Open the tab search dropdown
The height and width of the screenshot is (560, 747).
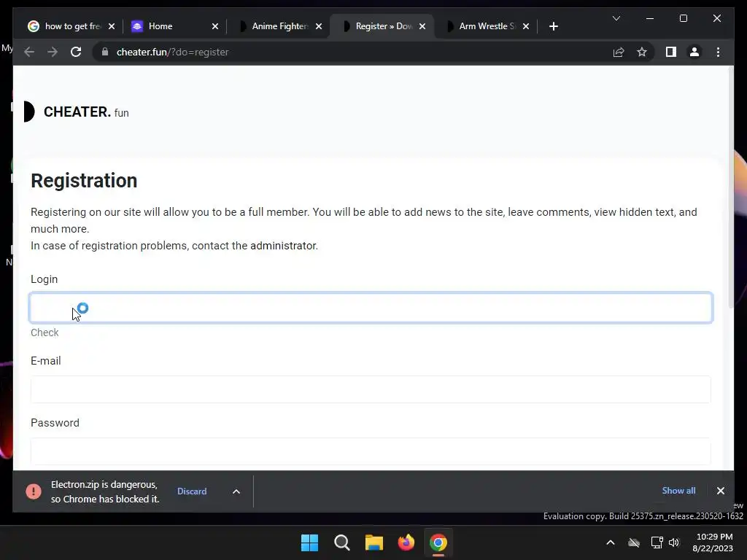tap(616, 18)
